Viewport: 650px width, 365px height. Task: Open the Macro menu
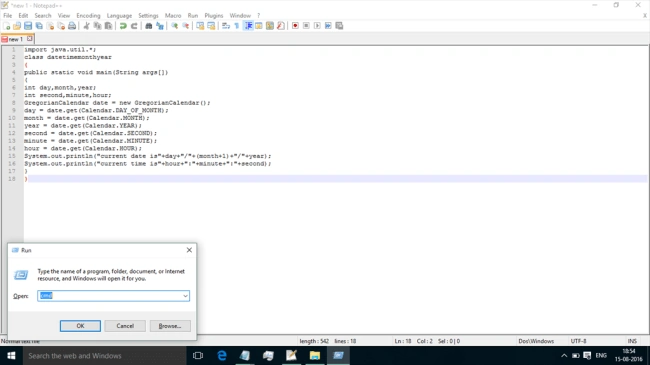point(173,15)
